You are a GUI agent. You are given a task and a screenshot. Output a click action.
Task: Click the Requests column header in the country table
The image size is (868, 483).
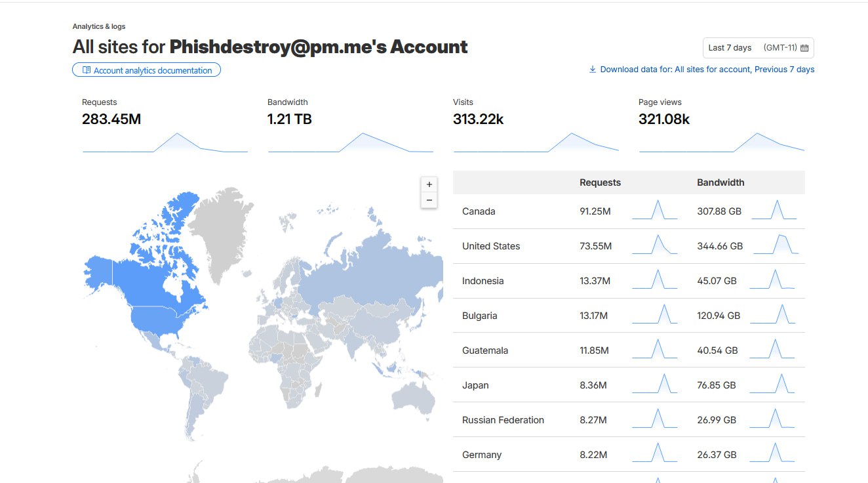pos(599,182)
